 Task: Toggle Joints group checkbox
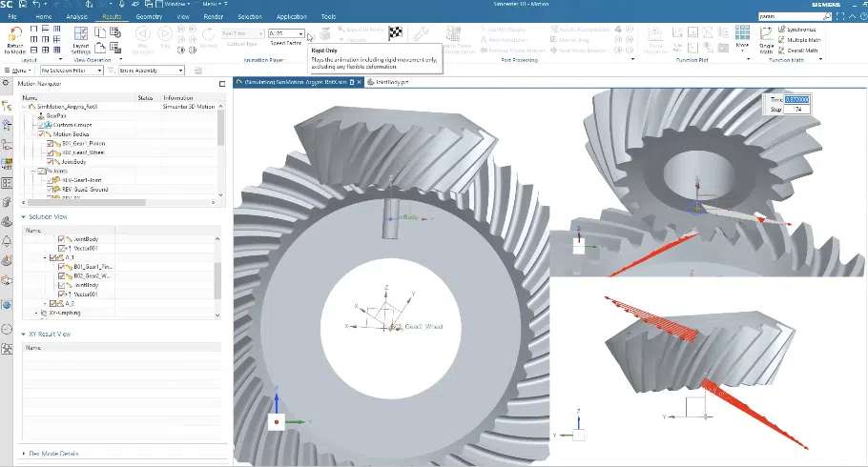pyautogui.click(x=41, y=171)
